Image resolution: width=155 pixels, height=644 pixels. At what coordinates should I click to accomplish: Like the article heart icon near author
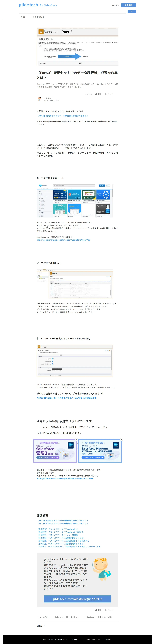(110, 94)
